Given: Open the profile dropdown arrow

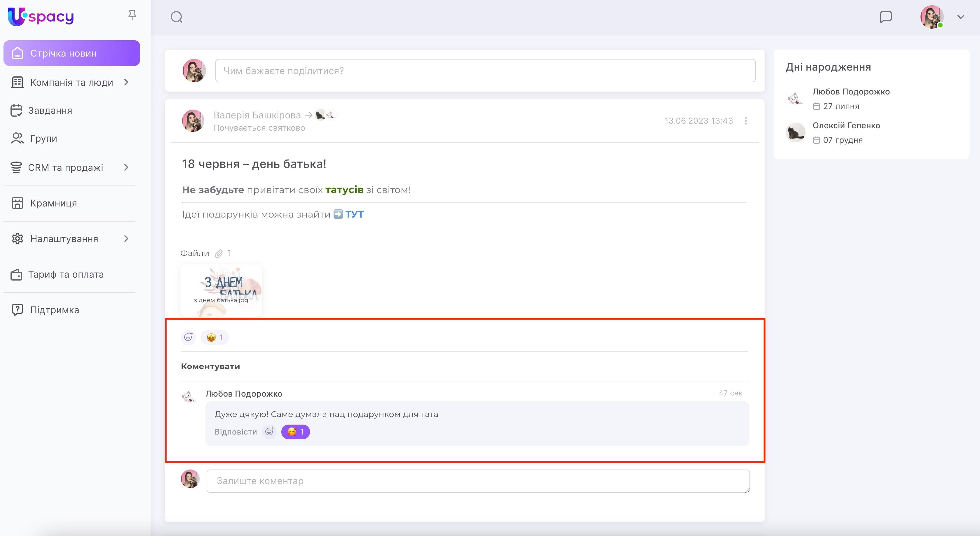Looking at the screenshot, I should (x=960, y=17).
